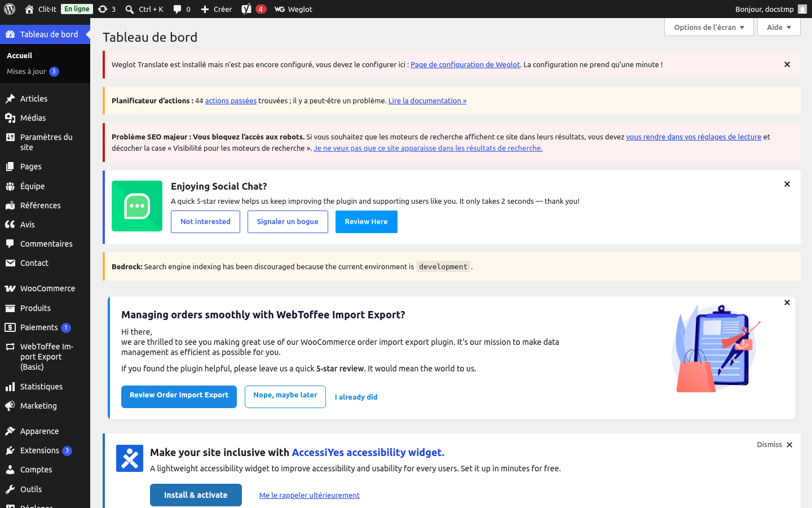This screenshot has width=812, height=508.
Task: Dismiss the AccessiYes widget notice
Action: click(775, 445)
